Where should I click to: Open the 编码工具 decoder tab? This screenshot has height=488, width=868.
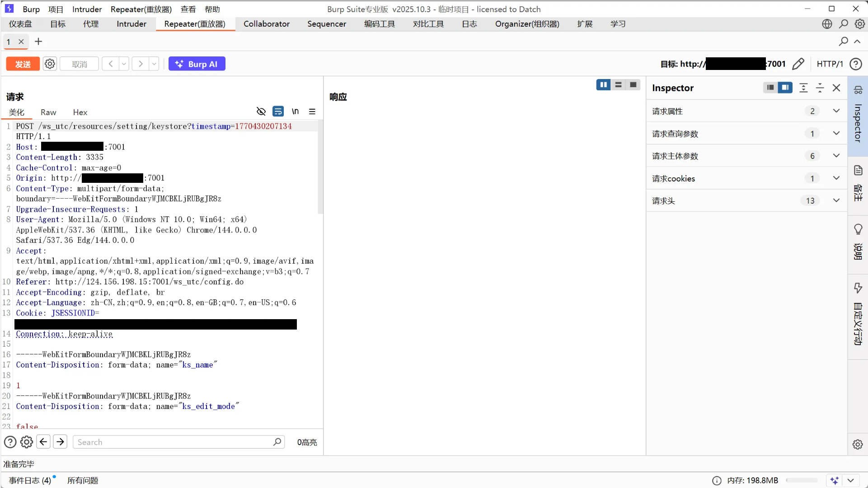pos(380,24)
